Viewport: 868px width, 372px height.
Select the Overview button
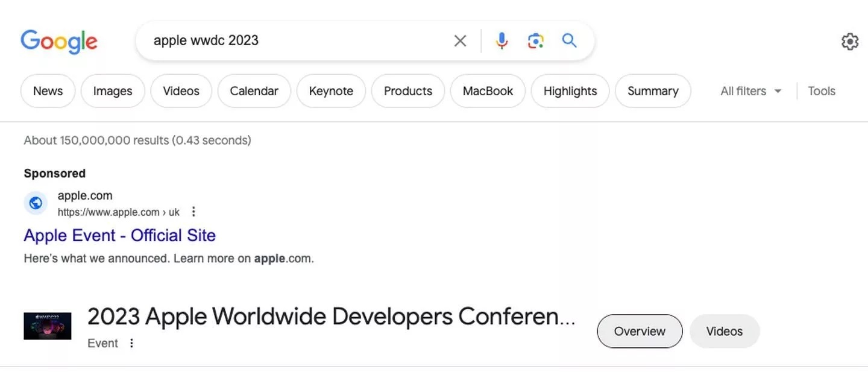click(x=640, y=331)
